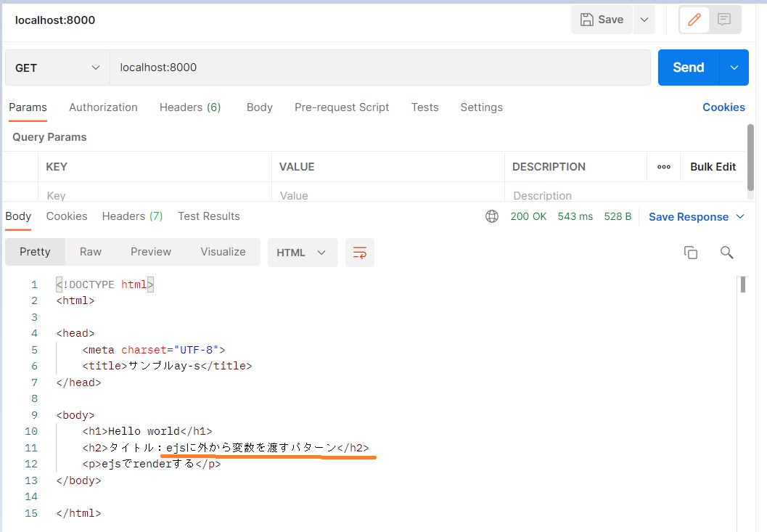This screenshot has width=767, height=532.
Task: Click the response pane vertical scrollbar
Action: click(x=742, y=285)
